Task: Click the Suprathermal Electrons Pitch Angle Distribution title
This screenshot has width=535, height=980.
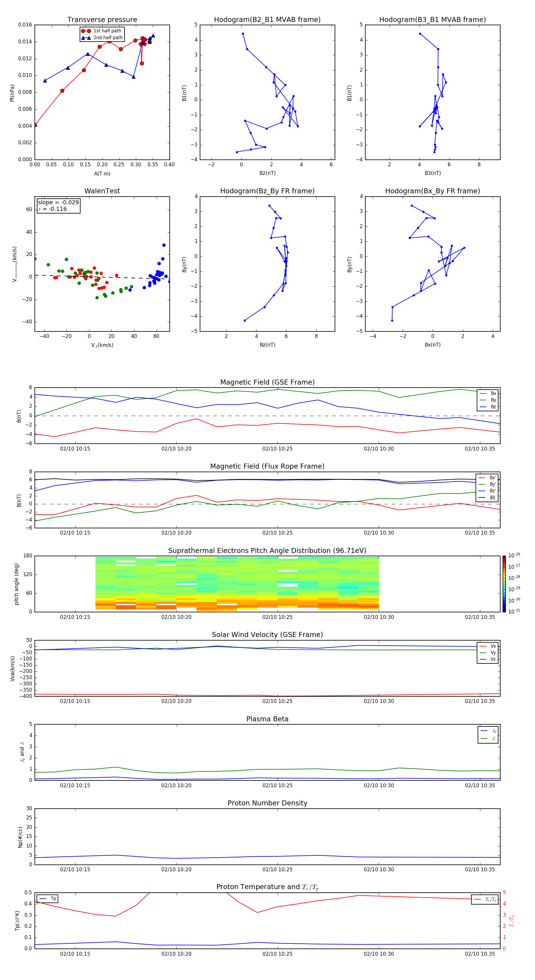Action: 267,551
